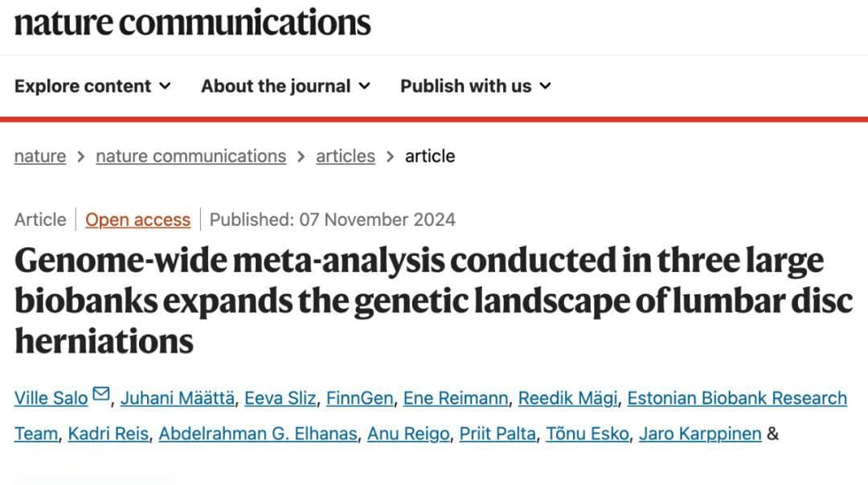Viewport: 868px width, 485px height.
Task: Go to the nature breadcrumb link
Action: coord(40,156)
